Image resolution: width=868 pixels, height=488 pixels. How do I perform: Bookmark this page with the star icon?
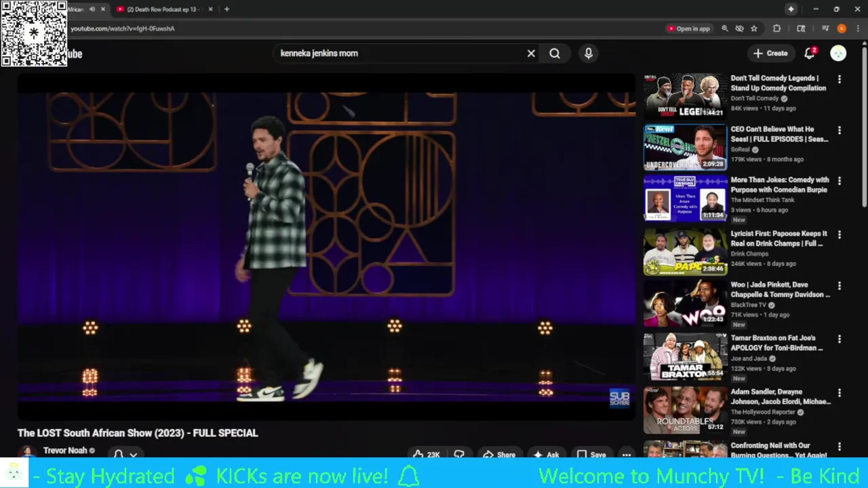tap(753, 28)
